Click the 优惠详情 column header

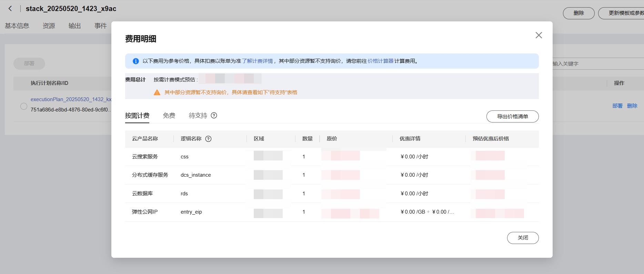click(410, 139)
